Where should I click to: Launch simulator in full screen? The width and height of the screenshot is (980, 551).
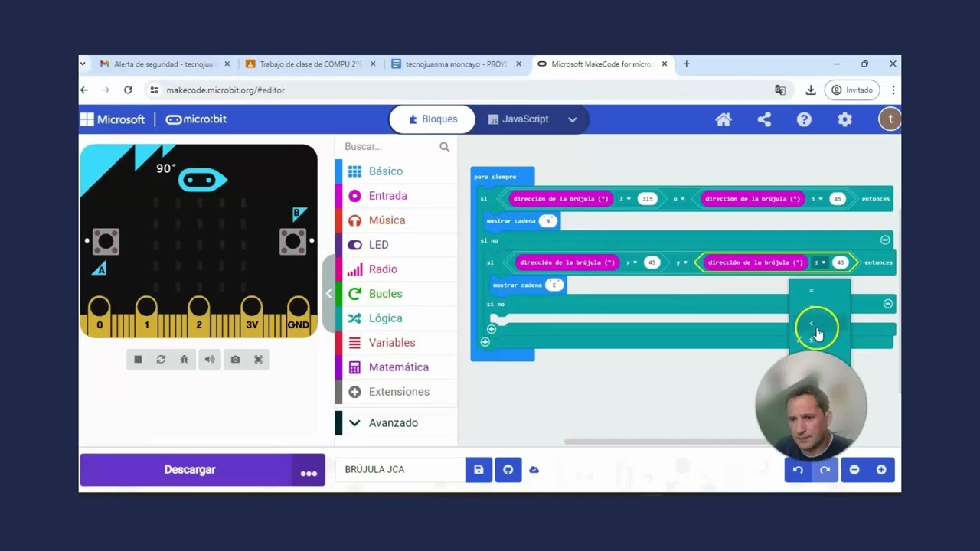[x=259, y=360]
